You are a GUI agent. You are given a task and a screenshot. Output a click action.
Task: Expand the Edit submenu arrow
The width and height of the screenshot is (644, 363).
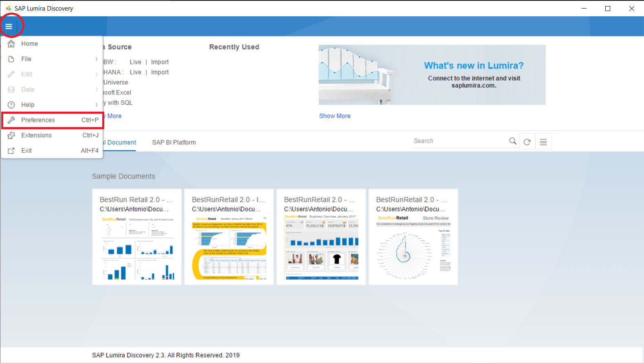point(97,74)
